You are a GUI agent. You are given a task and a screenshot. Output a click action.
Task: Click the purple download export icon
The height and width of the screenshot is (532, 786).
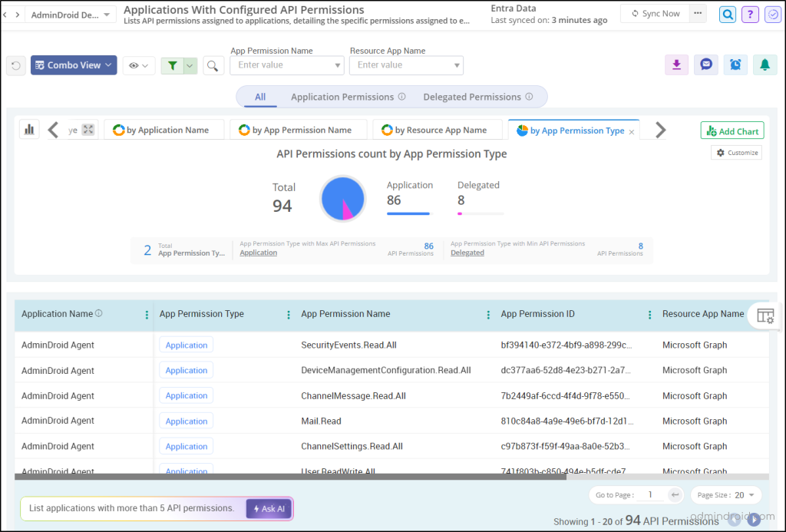point(677,64)
